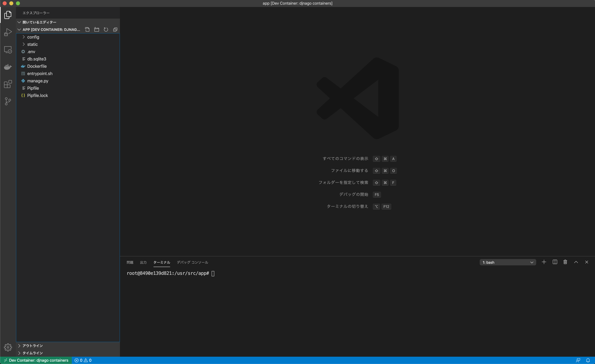Viewport: 595px width, 364px height.
Task: Click the エクスプローラー explorer title
Action: [x=36, y=13]
